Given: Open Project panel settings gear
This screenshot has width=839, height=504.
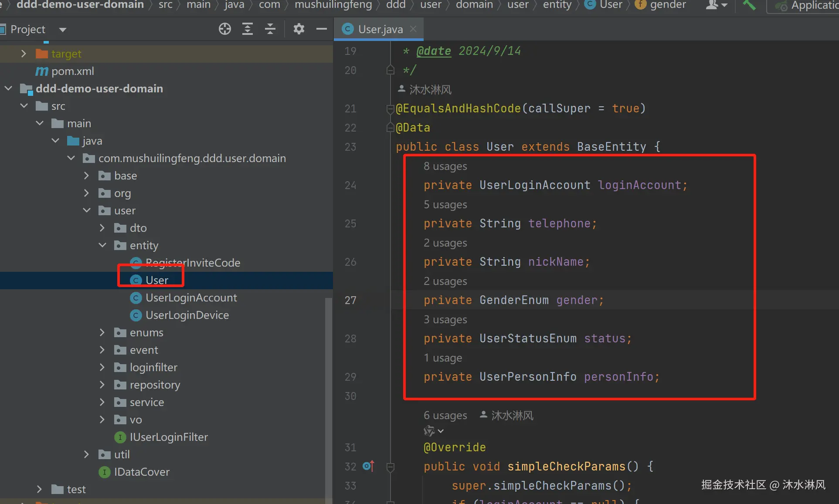Looking at the screenshot, I should coord(299,29).
